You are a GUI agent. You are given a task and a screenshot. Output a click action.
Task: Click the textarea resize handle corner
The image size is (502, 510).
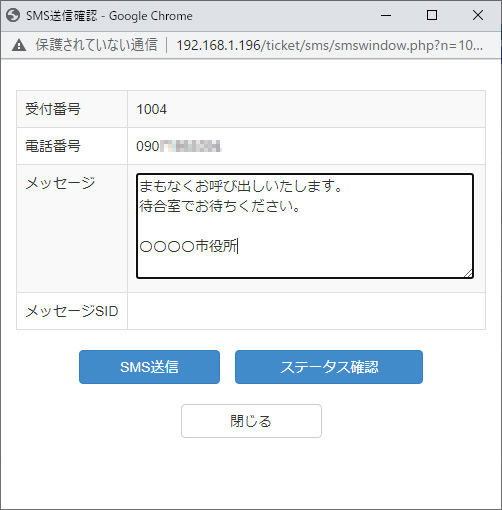coord(468,273)
